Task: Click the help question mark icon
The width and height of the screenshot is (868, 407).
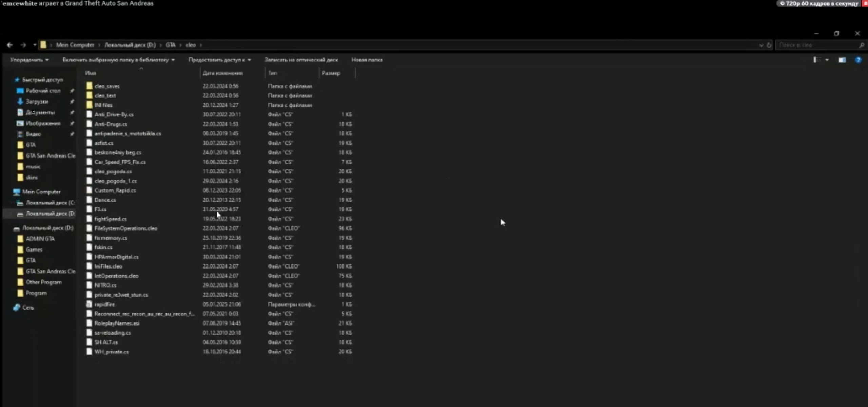Action: point(858,60)
